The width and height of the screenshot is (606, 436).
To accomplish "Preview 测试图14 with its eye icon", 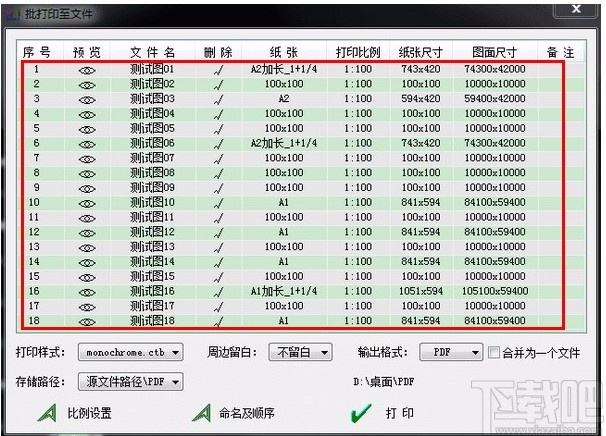I will click(x=87, y=263).
